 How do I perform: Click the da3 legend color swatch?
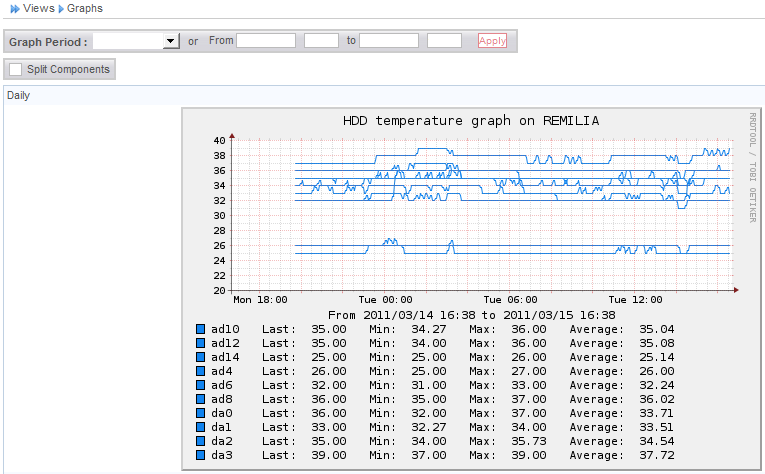pyautogui.click(x=201, y=455)
